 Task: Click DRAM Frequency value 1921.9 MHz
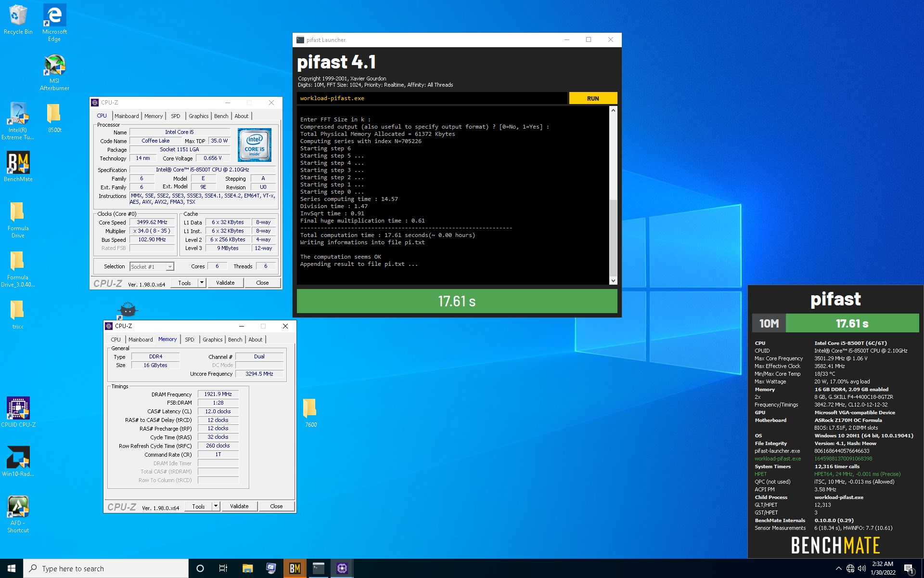coord(218,394)
